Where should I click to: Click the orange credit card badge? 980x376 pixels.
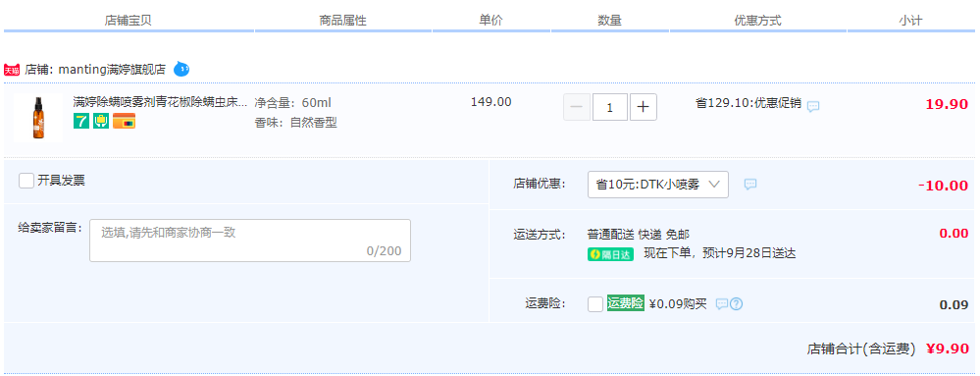[124, 121]
